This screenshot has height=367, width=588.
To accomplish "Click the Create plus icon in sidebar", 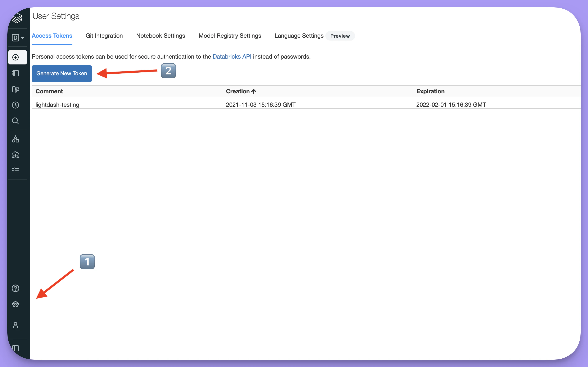I will pyautogui.click(x=16, y=57).
